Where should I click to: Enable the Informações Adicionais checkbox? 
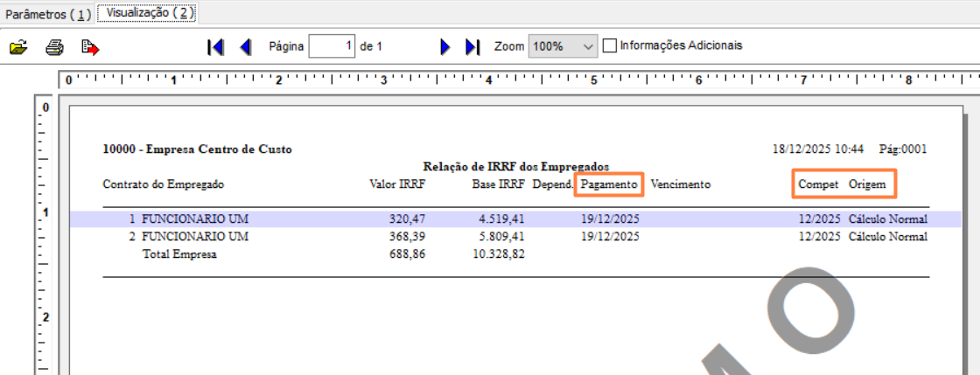[x=610, y=45]
